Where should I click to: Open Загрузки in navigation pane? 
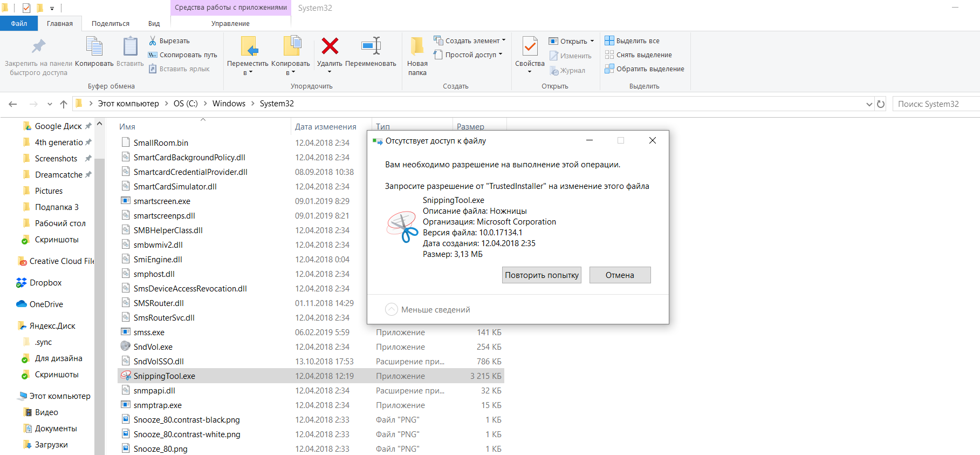[46, 444]
